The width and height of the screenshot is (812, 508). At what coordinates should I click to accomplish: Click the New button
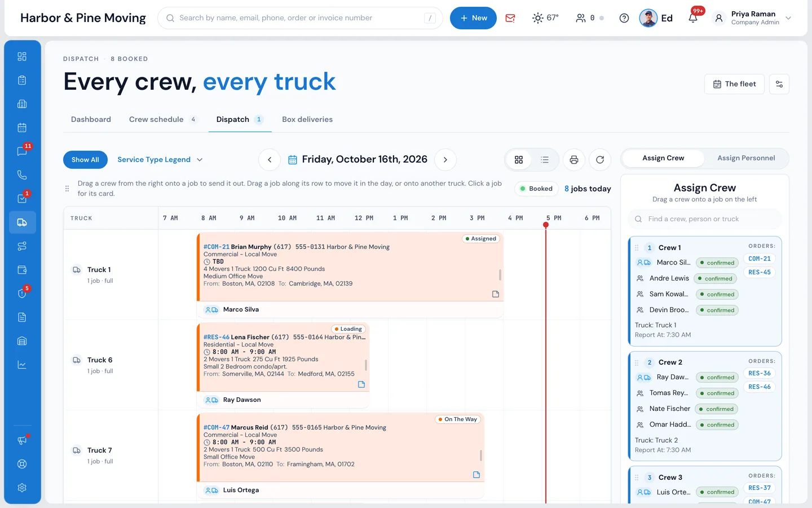[x=473, y=18]
